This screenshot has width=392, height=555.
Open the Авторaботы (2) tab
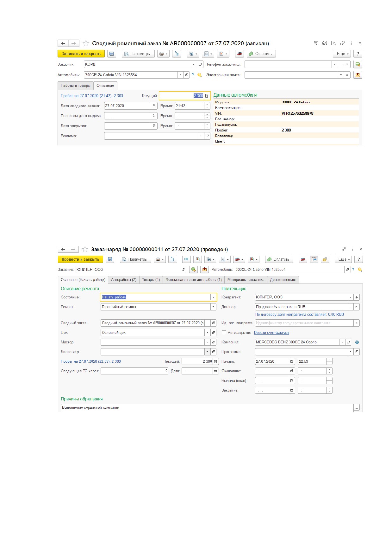coord(124,280)
